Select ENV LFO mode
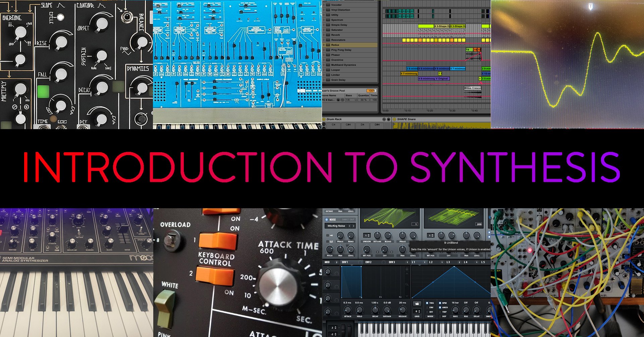This screenshot has height=337, width=644. pyautogui.click(x=427, y=307)
